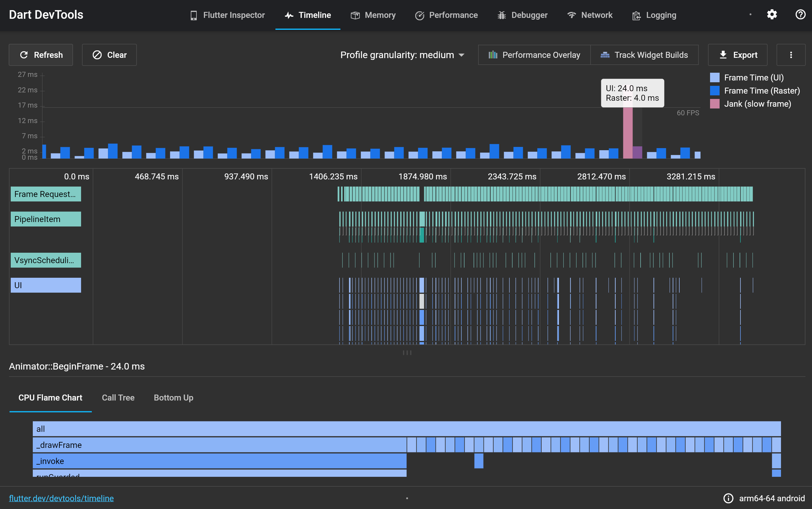Select the CPU Flame Chart tab
The width and height of the screenshot is (812, 509).
(50, 398)
